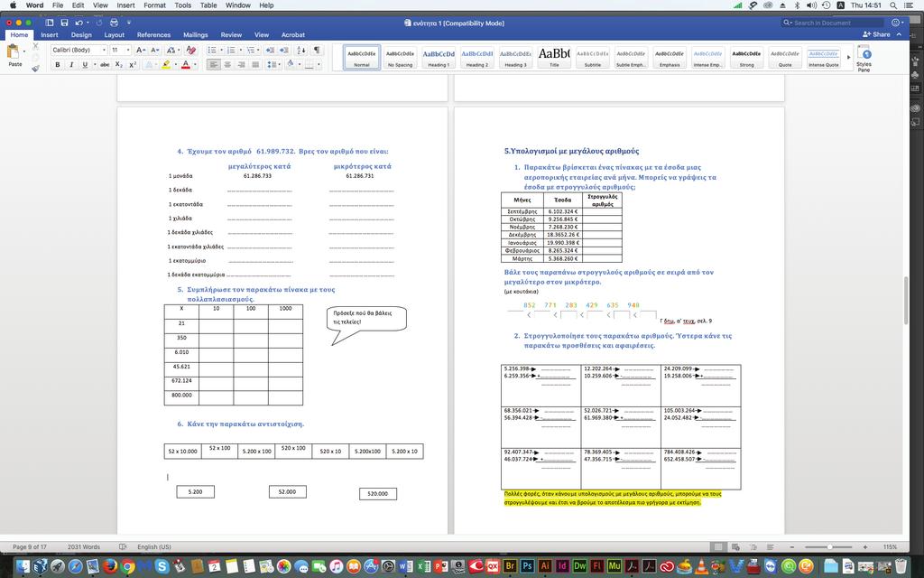Viewport: 924px width, 578px height.
Task: Apply subscript formatting
Action: [x=119, y=65]
